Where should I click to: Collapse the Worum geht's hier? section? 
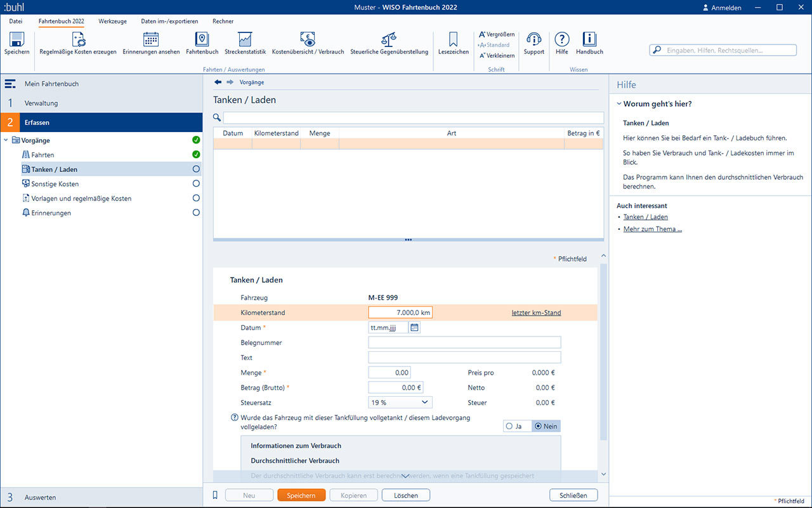point(619,104)
